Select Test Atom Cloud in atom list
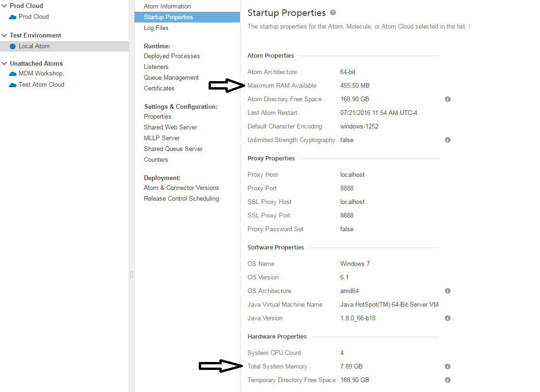This screenshot has width=540, height=392. 41,84
